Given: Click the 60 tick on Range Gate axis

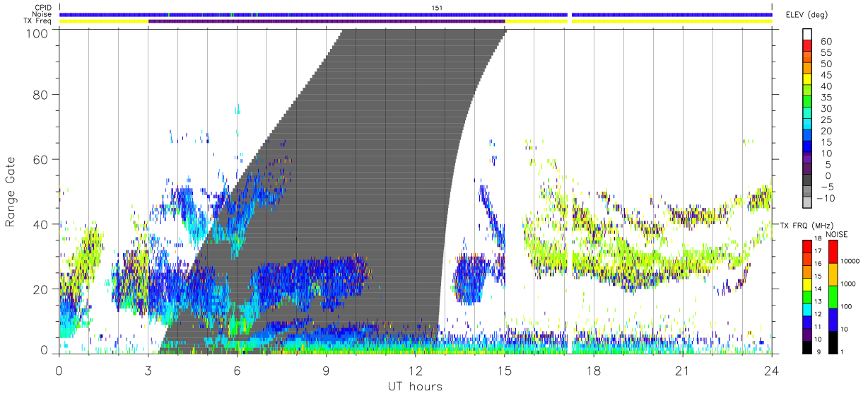Looking at the screenshot, I should [x=41, y=159].
